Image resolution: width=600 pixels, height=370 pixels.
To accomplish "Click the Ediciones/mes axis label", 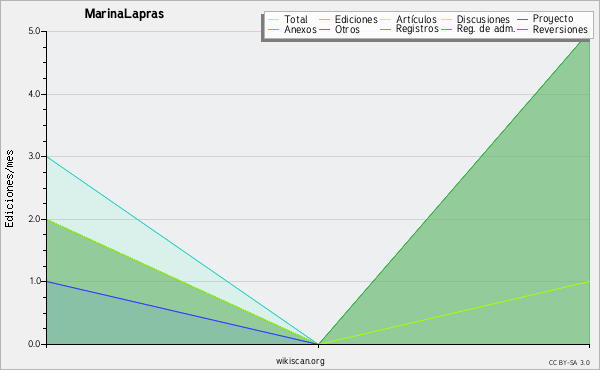I will (x=9, y=189).
